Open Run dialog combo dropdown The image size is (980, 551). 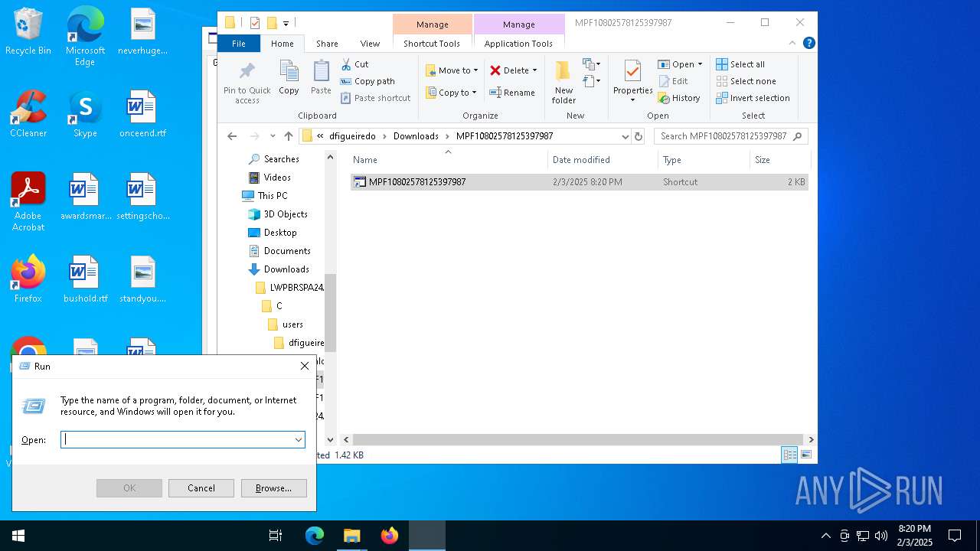coord(298,439)
